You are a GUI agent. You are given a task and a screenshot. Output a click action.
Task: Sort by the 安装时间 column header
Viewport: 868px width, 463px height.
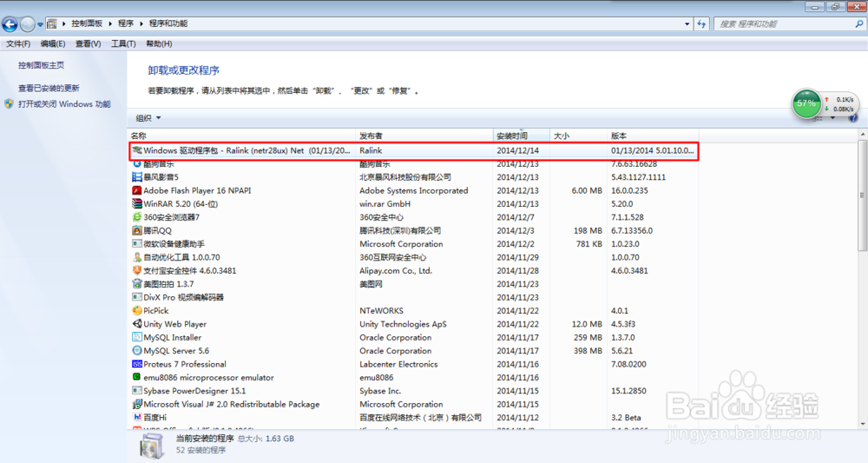(x=522, y=136)
